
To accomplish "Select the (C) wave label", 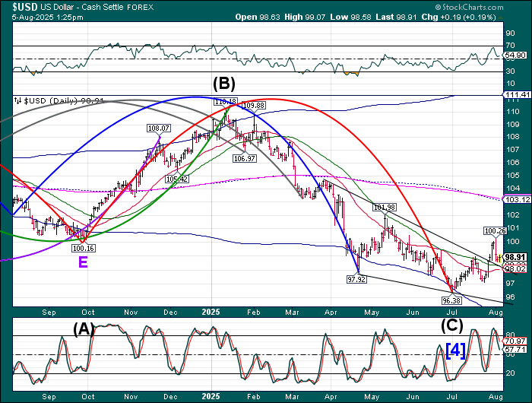I will tap(452, 325).
